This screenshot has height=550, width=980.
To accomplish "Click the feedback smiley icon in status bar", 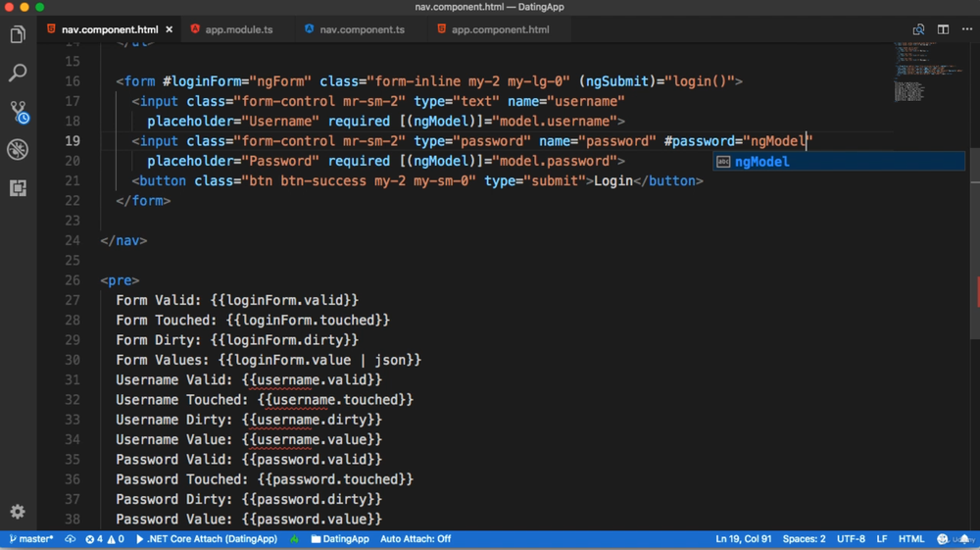I will click(942, 539).
